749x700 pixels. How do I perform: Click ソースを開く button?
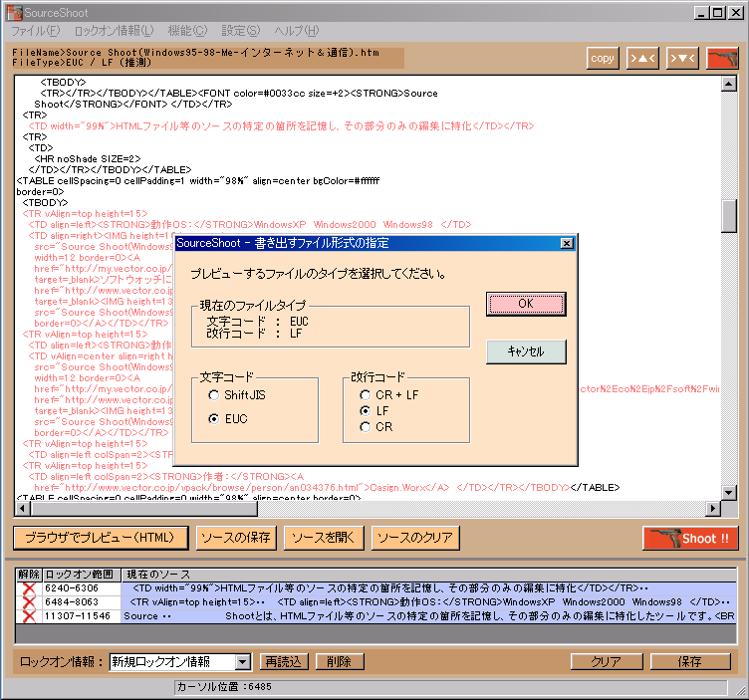(324, 538)
